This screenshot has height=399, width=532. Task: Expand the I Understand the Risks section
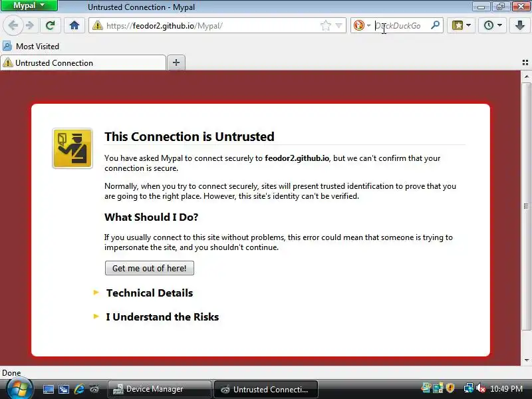click(156, 317)
